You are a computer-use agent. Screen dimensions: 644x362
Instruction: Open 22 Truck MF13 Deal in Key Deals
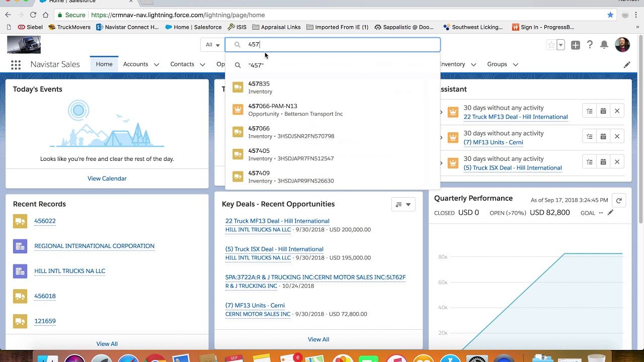click(277, 221)
